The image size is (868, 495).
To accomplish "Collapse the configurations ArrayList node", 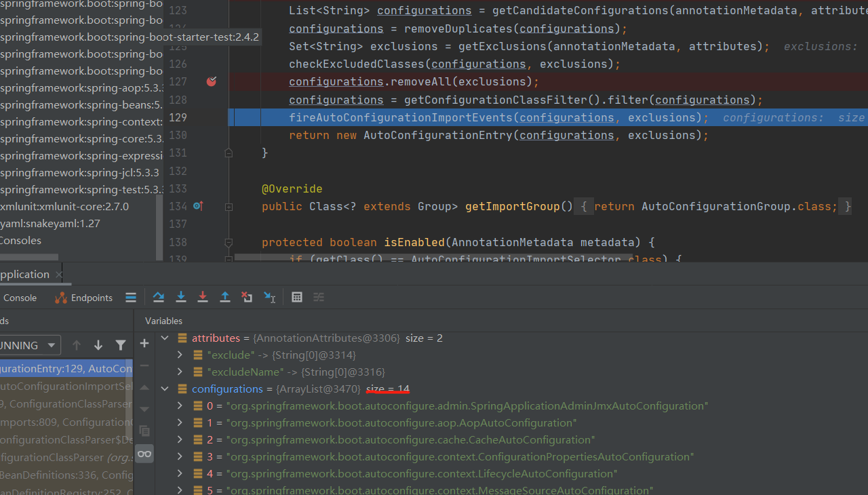I will click(x=165, y=389).
